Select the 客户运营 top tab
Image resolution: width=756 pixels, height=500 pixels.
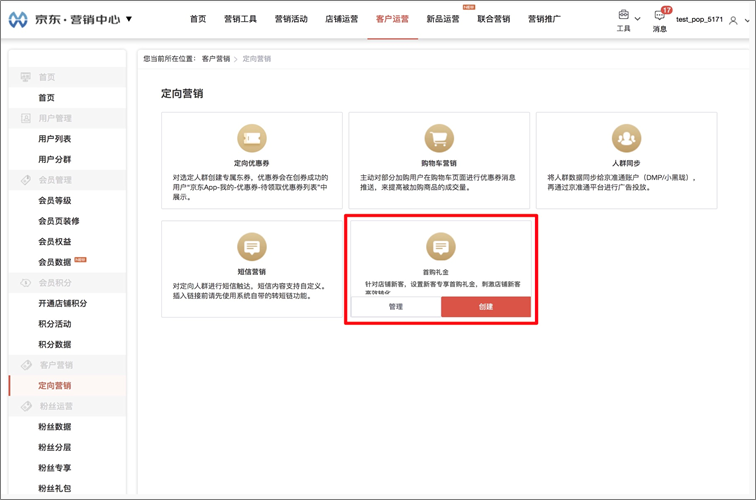click(x=392, y=19)
